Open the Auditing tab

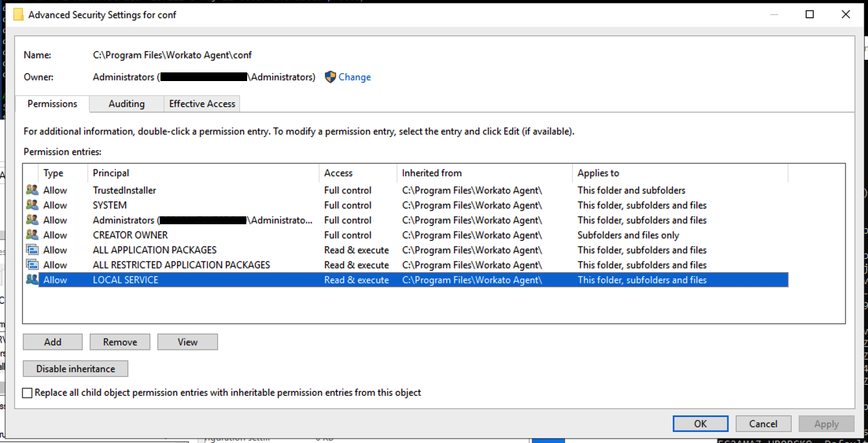point(127,104)
